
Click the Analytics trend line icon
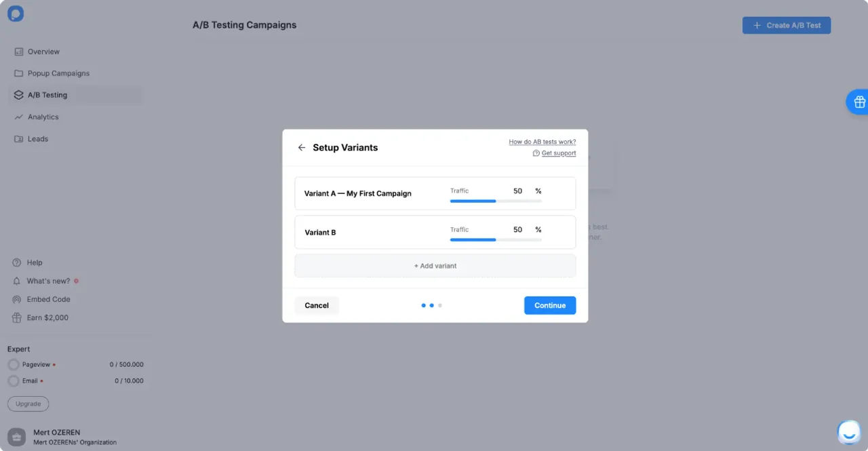point(18,117)
